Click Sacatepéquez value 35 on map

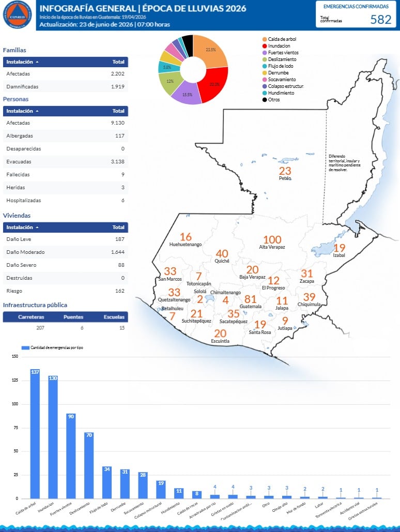click(234, 313)
